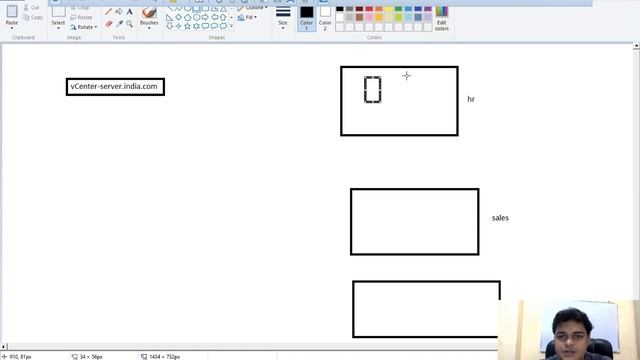Pick the gray color swatch
The width and height of the screenshot is (640, 360).
click(349, 9)
